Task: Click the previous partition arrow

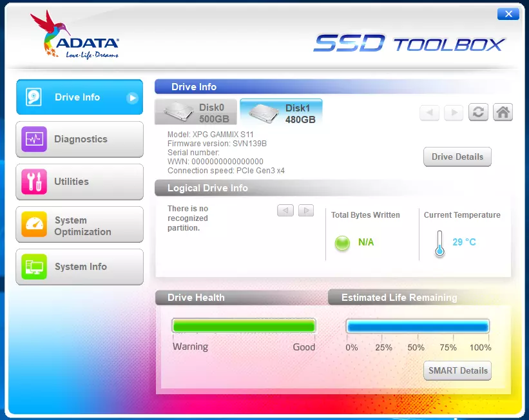Action: [285, 211]
